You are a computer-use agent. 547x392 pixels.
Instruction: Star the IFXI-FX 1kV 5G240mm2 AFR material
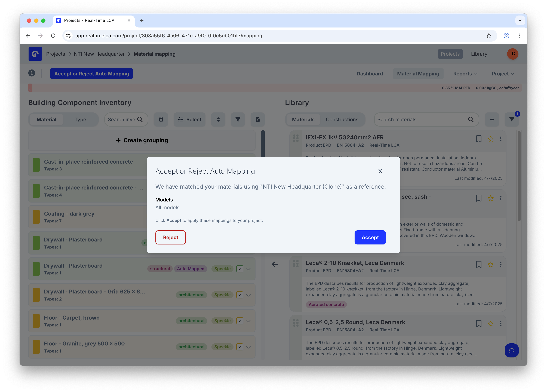click(x=490, y=139)
